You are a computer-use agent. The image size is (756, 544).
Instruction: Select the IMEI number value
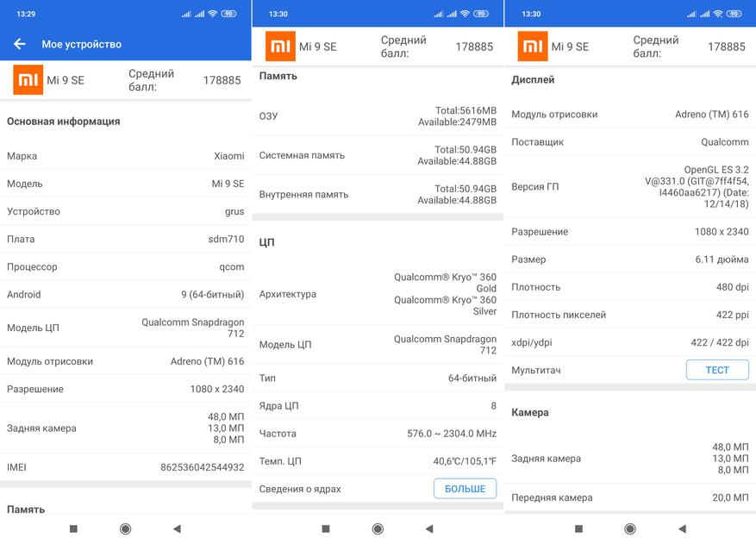202,466
